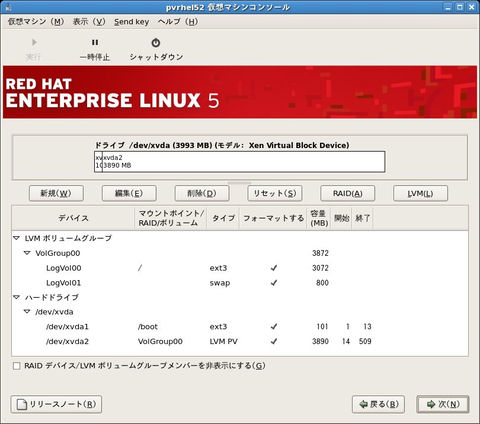Close the pvrhel52 console window
This screenshot has height=424, width=480.
472,7
